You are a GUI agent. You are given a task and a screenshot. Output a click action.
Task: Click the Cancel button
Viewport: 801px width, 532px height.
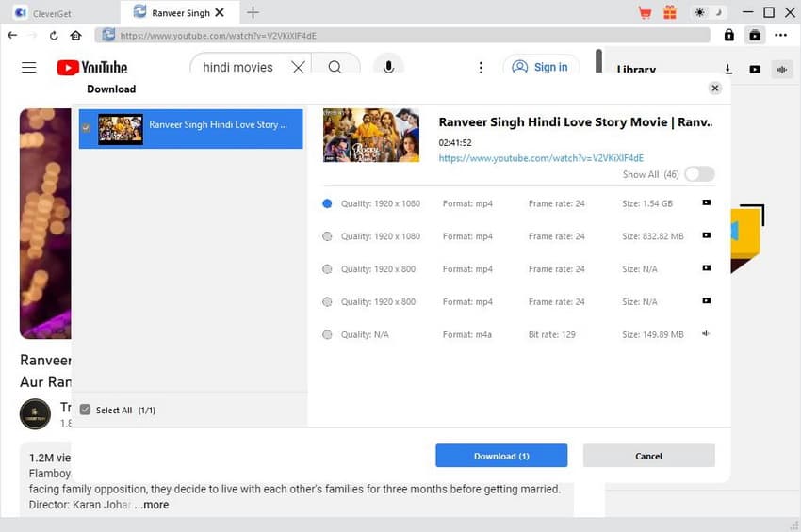tap(648, 456)
